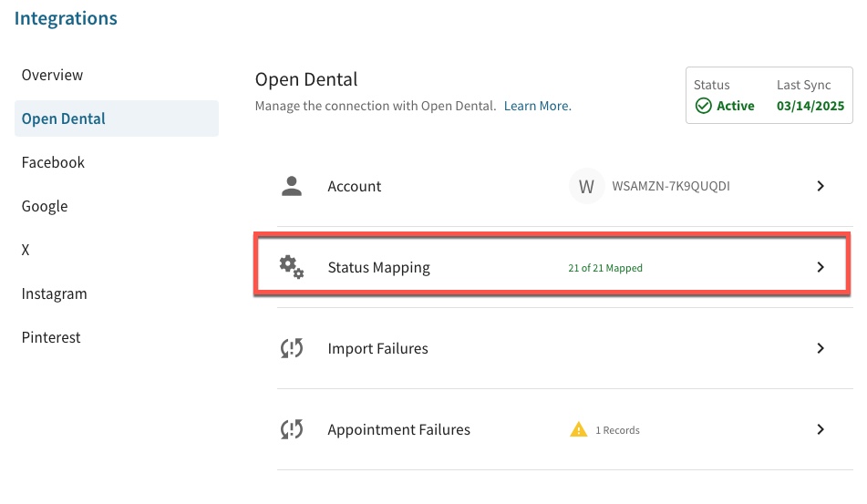Click the Import Failures sync-alert icon
Image resolution: width=867 pixels, height=504 pixels.
tap(292, 348)
